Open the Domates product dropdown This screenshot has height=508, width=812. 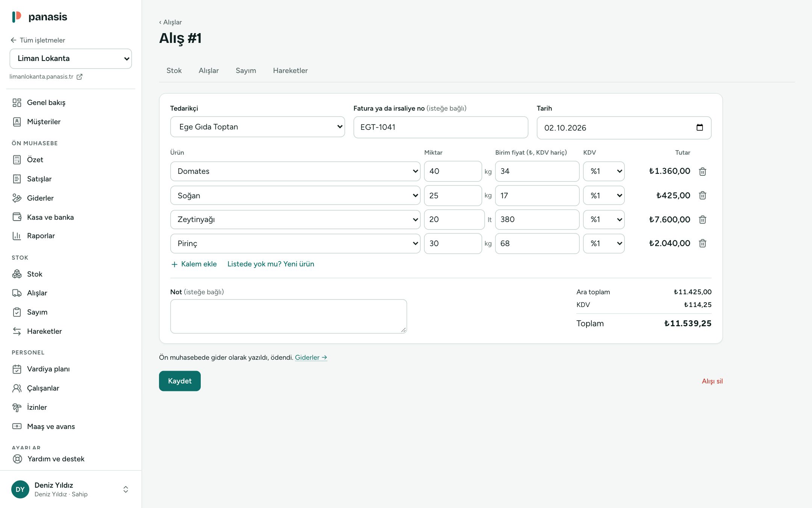(x=295, y=172)
